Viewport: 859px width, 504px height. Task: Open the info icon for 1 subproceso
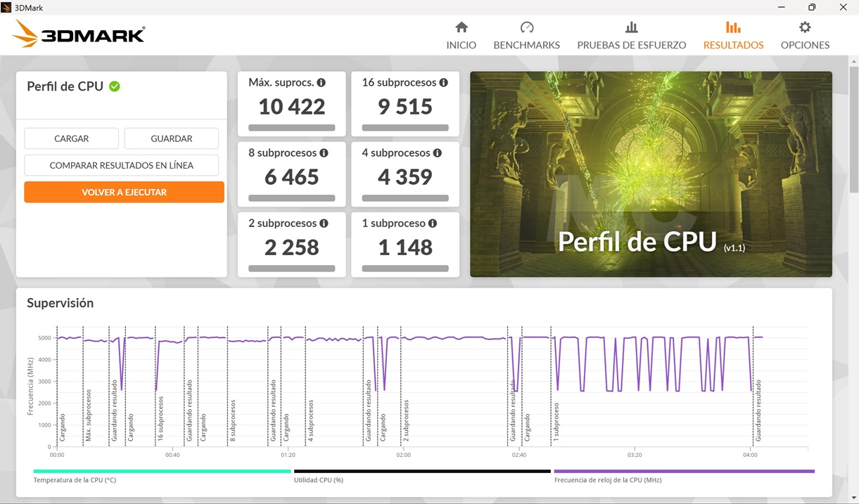tap(434, 223)
